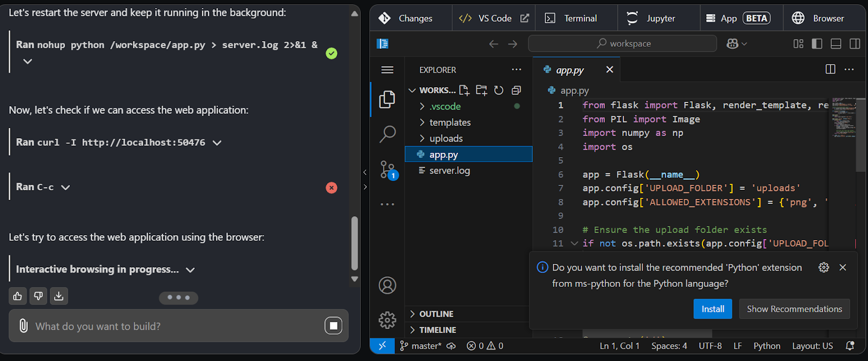This screenshot has width=868, height=361.
Task: Click the New File icon in explorer
Action: tap(464, 90)
